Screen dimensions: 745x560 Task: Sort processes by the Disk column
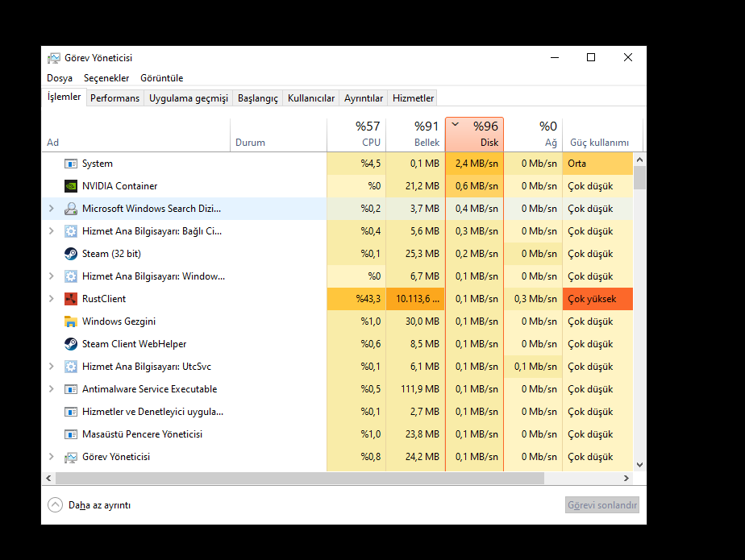tap(474, 135)
